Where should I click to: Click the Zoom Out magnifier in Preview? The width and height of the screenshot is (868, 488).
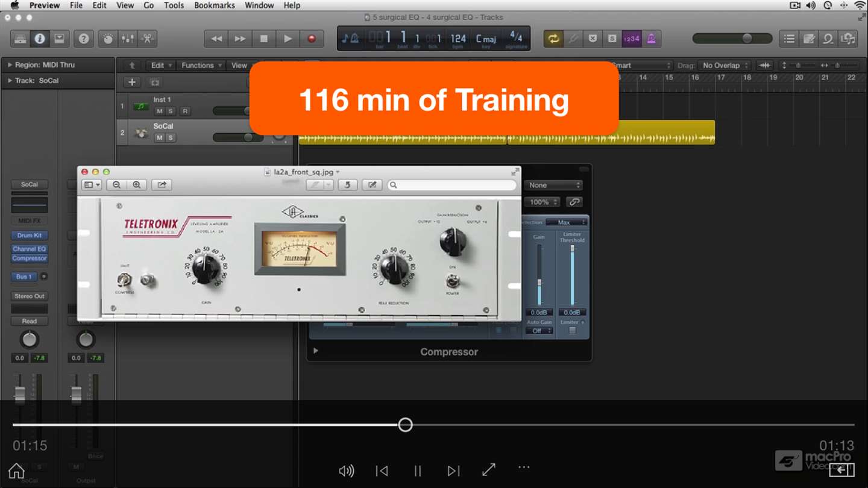(117, 185)
